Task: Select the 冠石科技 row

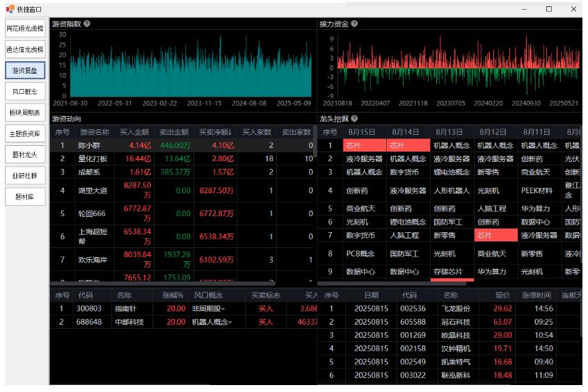Action: tap(450, 322)
